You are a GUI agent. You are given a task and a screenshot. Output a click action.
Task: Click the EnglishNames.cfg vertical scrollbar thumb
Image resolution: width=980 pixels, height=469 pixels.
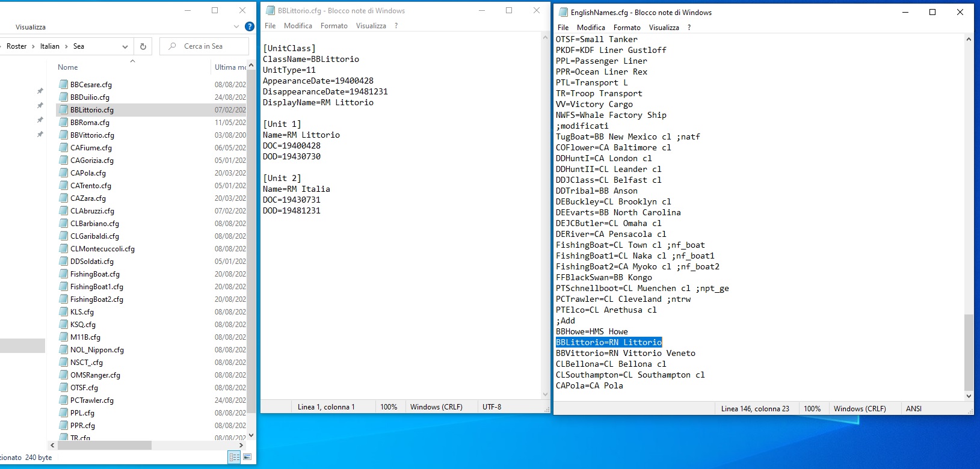click(968, 352)
